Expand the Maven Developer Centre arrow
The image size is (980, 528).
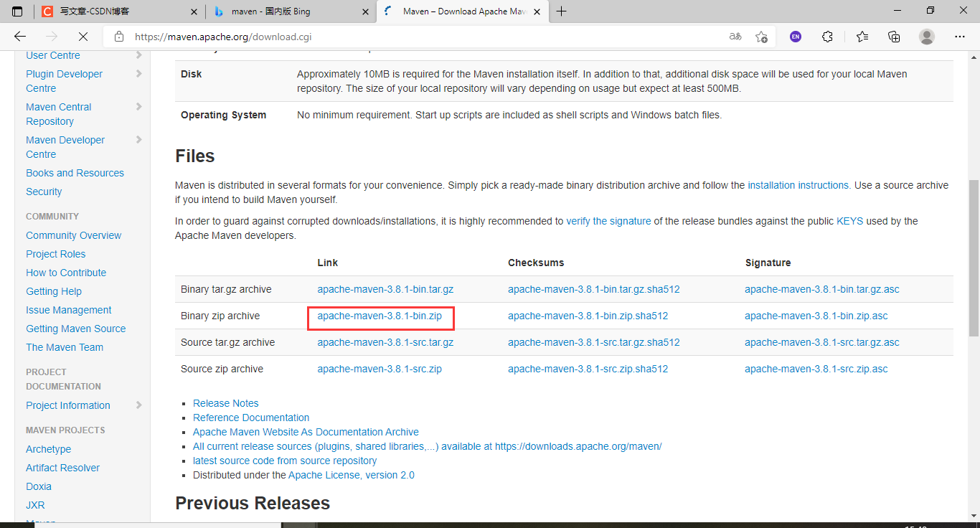point(138,139)
